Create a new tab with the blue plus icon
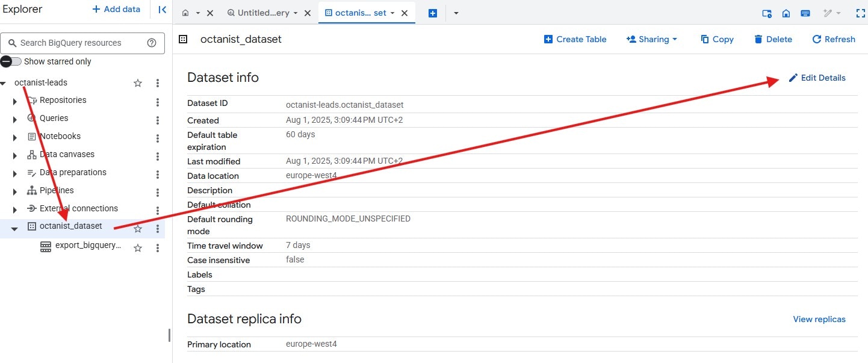The height and width of the screenshot is (363, 868). coord(432,13)
